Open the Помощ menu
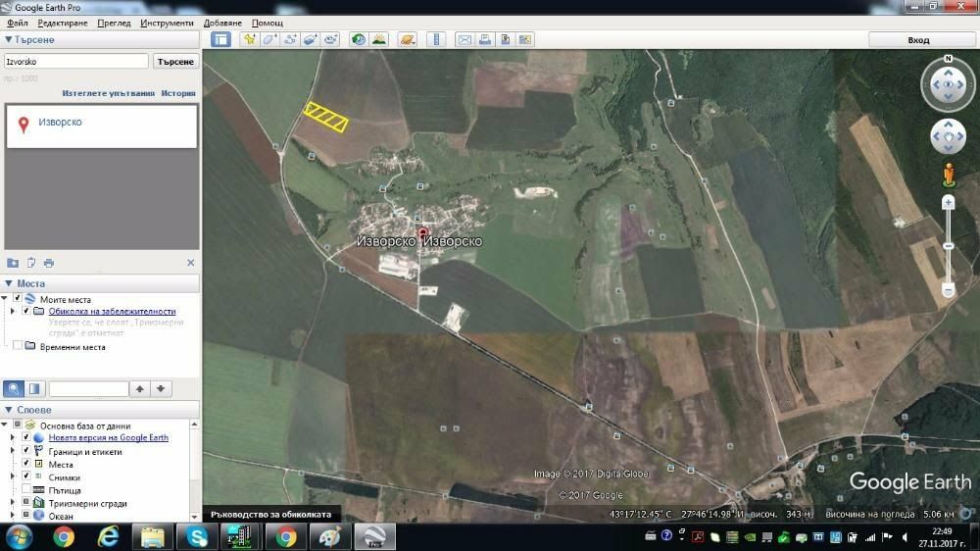The width and height of the screenshot is (980, 551). tap(267, 23)
